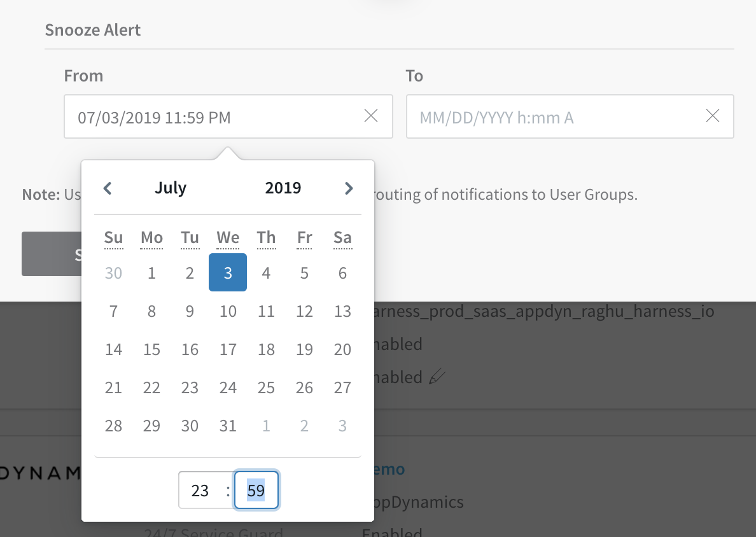Select July 3 in the calendar

click(228, 272)
